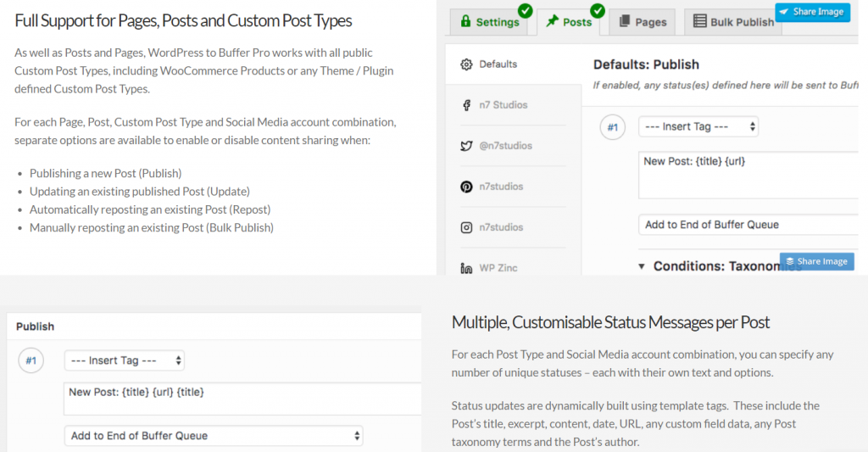Open the Pages tab
Image resolution: width=868 pixels, height=452 pixels.
tap(643, 22)
